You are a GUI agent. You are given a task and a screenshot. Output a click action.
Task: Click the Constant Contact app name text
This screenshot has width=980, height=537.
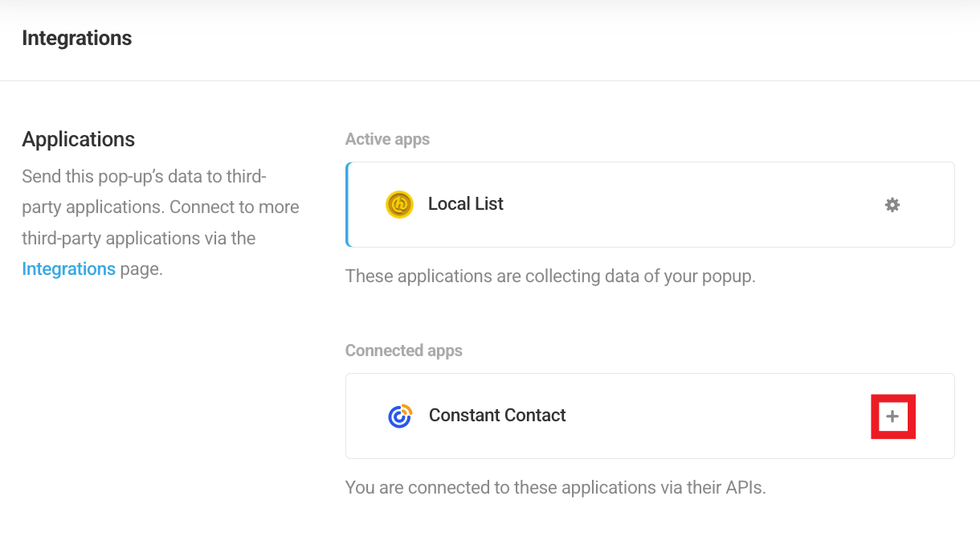click(498, 416)
